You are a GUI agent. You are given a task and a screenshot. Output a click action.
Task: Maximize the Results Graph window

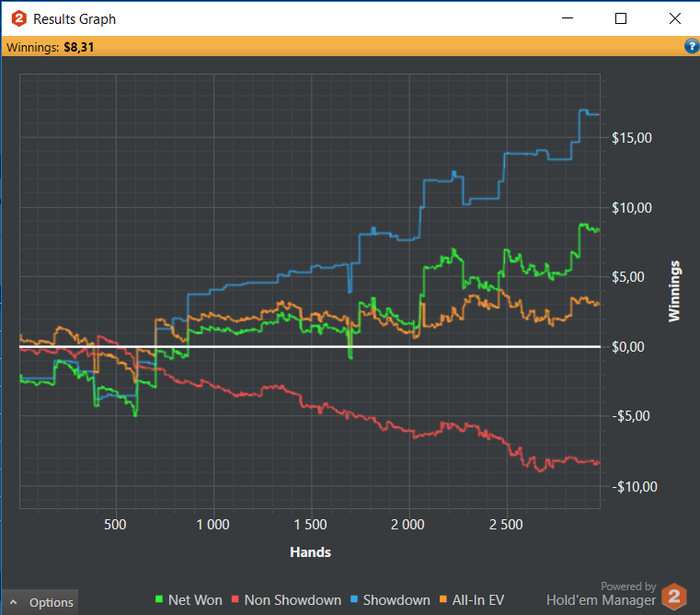[621, 18]
